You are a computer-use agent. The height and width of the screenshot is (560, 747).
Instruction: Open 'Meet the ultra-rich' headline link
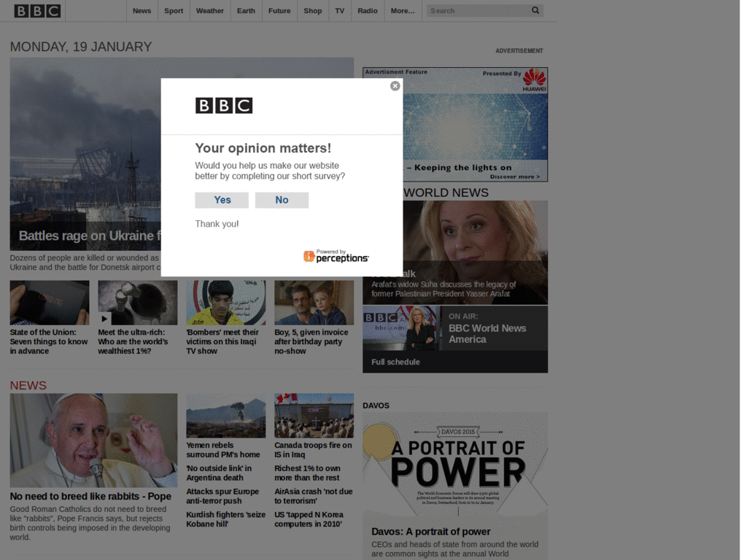(x=133, y=341)
